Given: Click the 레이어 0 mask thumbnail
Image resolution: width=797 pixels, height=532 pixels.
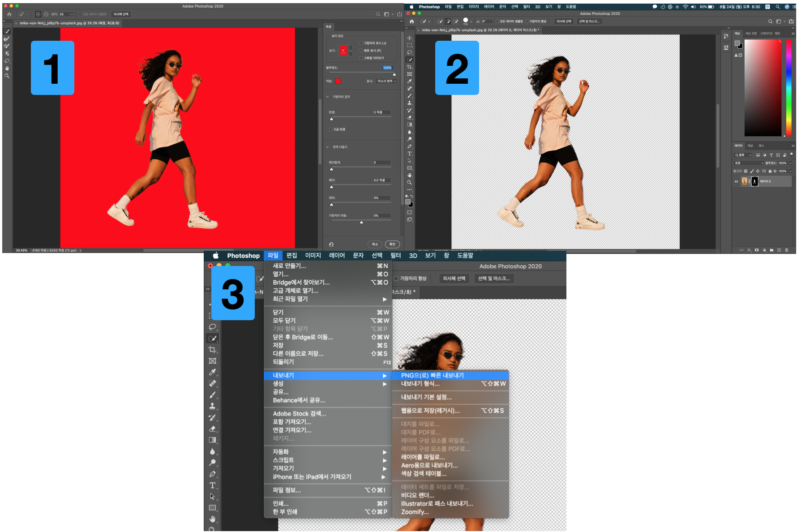Looking at the screenshot, I should (x=754, y=181).
